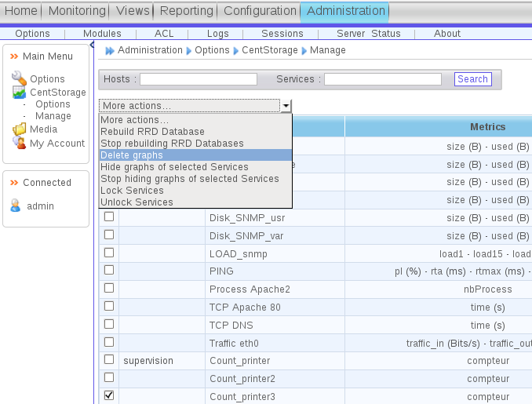
Task: Click the breadcrumb arrow icon before Administration
Action: [110, 51]
